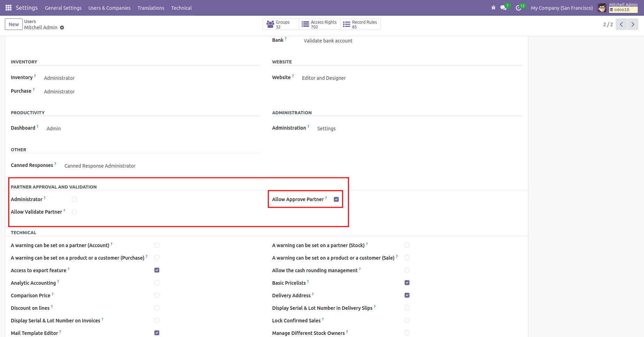Viewport: 644px width, 337px height.
Task: Toggle warning on a partner (Account) checkbox
Action: pos(157,245)
